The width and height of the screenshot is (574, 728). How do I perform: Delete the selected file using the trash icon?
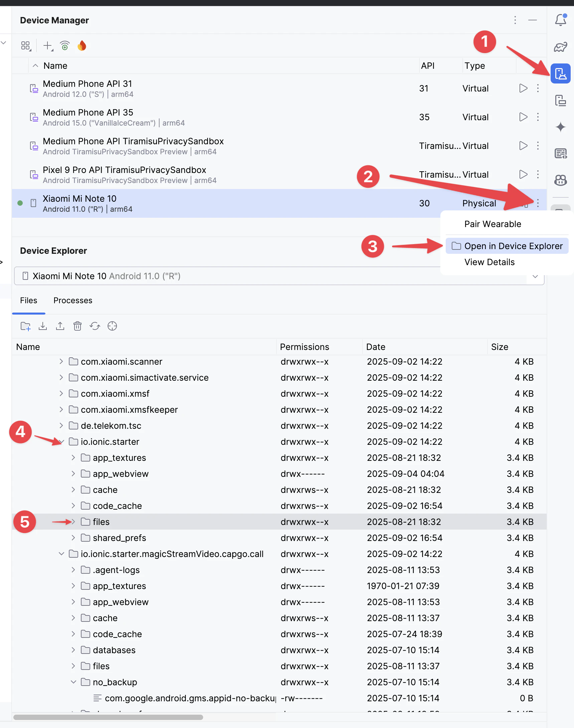[78, 326]
